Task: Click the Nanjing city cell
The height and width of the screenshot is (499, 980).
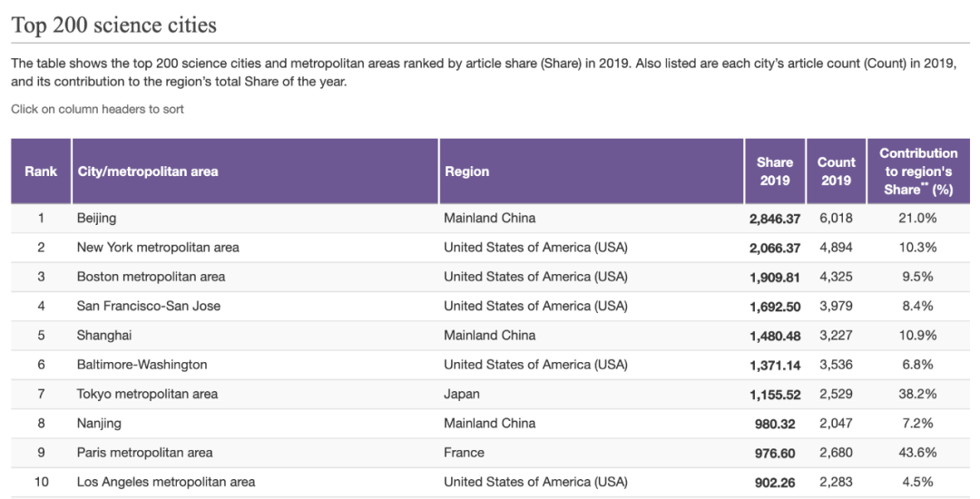Action: coord(99,424)
